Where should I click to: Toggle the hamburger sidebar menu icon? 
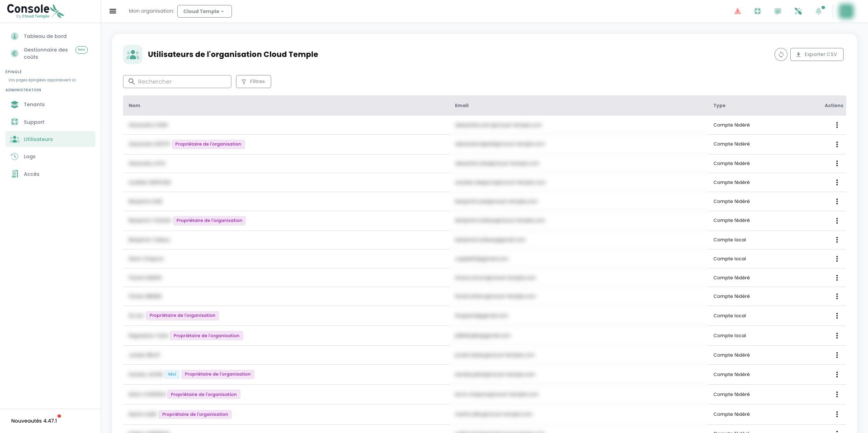pyautogui.click(x=113, y=11)
